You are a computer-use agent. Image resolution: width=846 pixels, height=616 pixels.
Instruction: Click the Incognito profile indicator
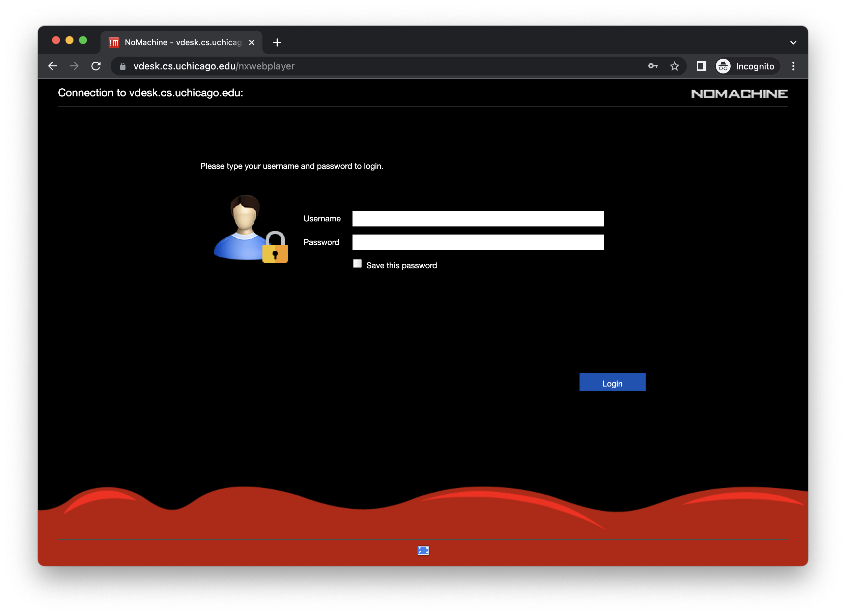(x=748, y=66)
